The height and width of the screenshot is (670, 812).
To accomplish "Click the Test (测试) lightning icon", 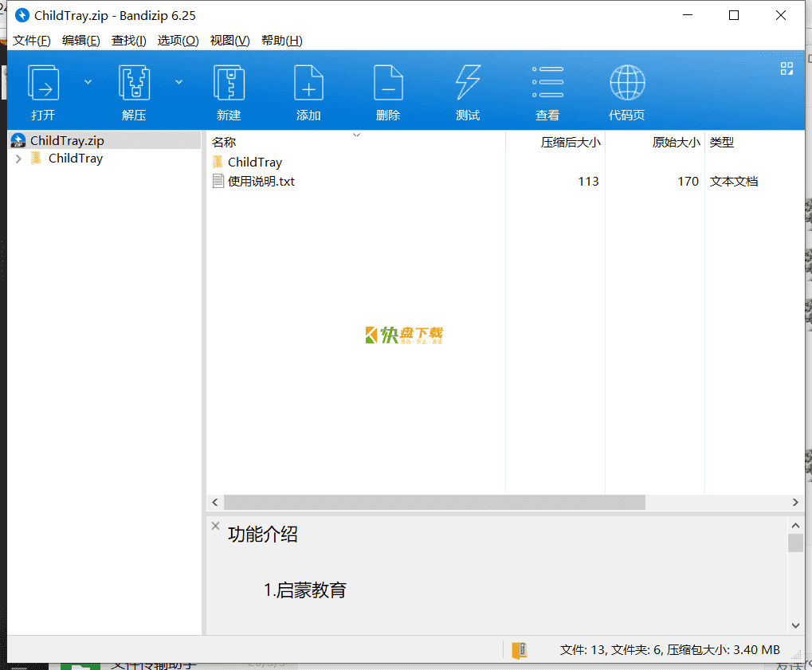I will (468, 83).
